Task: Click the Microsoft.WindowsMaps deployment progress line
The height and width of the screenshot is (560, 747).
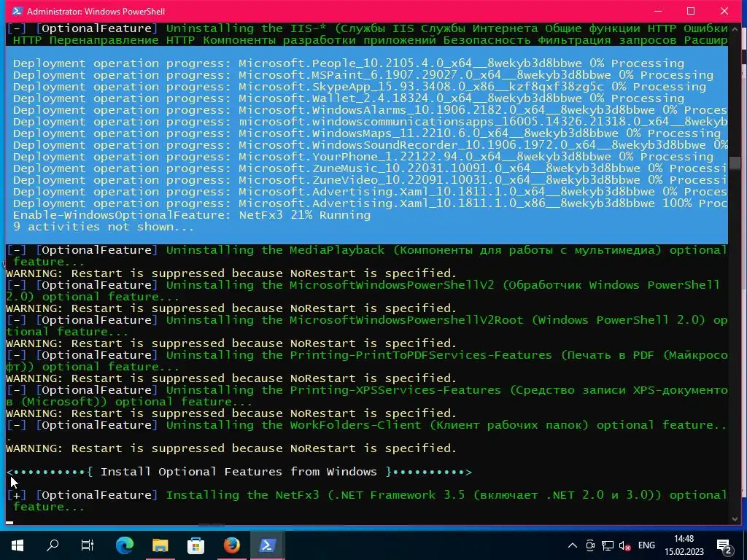Action: [x=366, y=133]
